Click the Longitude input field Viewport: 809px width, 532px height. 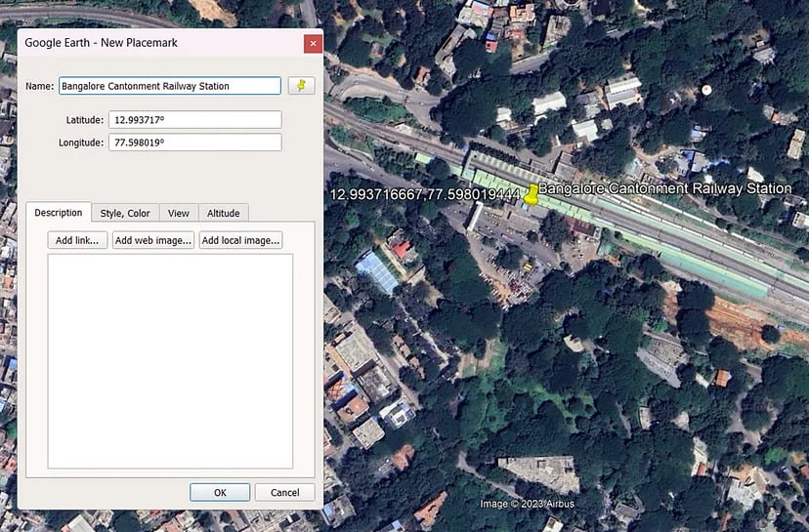195,143
